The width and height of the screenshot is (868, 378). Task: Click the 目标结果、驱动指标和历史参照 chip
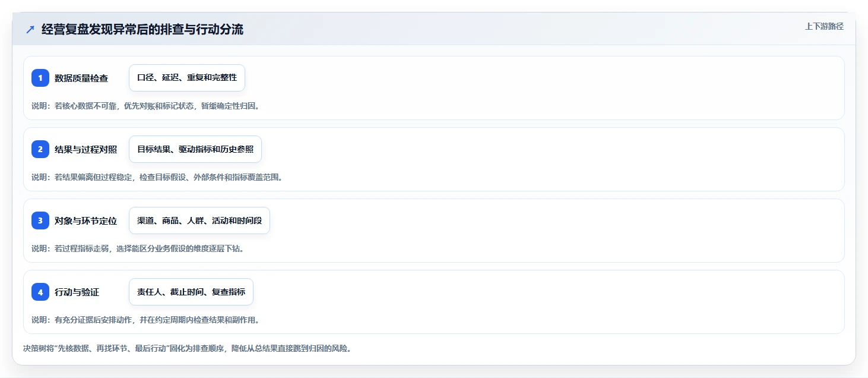click(x=195, y=149)
